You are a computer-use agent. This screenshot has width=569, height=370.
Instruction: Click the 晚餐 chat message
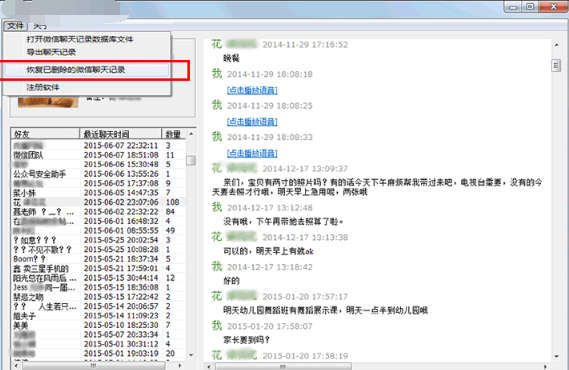pos(231,58)
